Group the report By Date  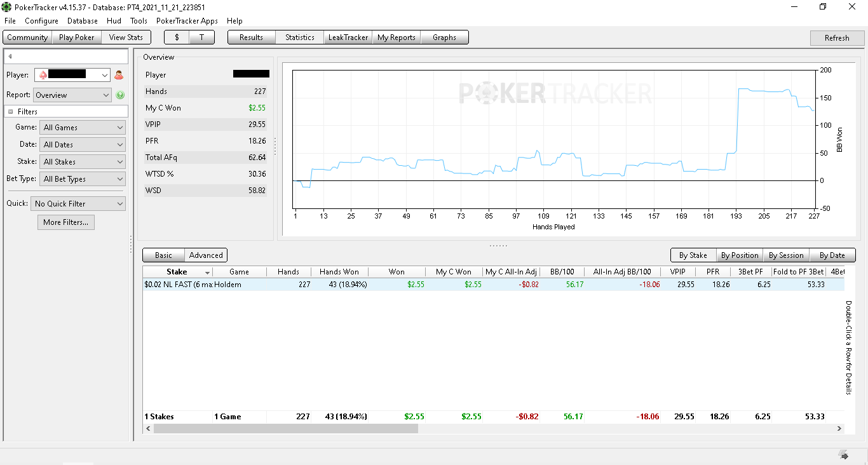click(832, 255)
